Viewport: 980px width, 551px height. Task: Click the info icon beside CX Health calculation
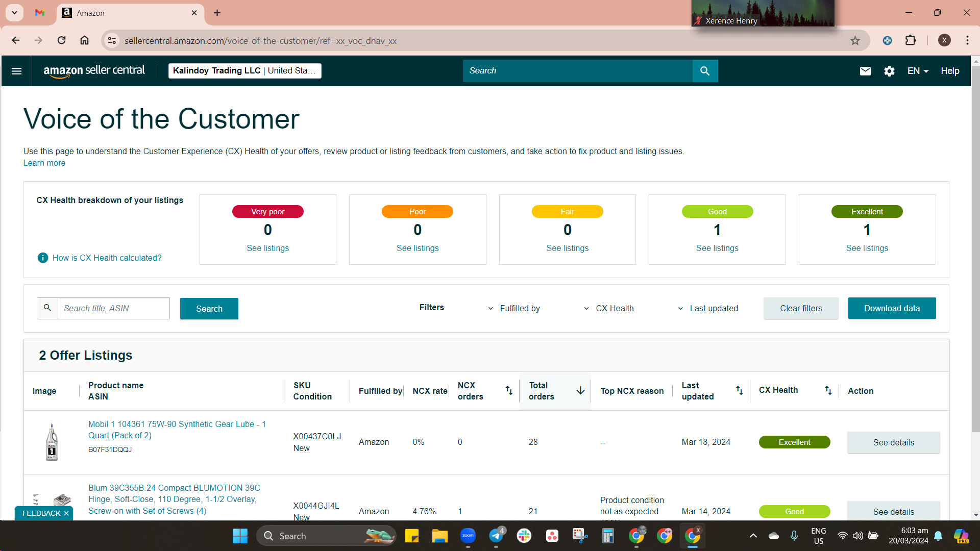(x=43, y=258)
